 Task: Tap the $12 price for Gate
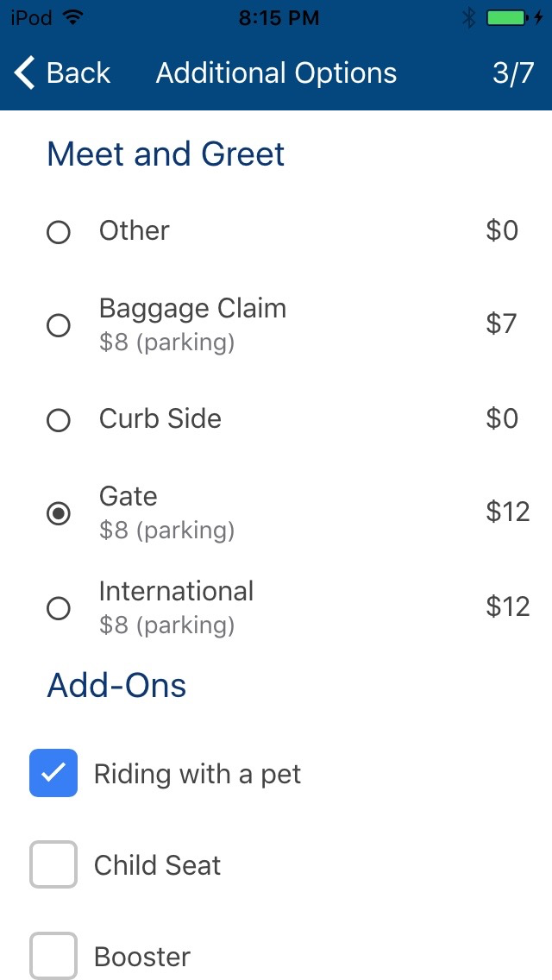point(507,512)
